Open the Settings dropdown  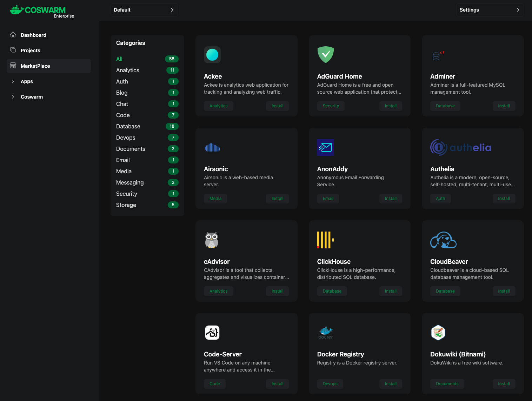pyautogui.click(x=490, y=10)
